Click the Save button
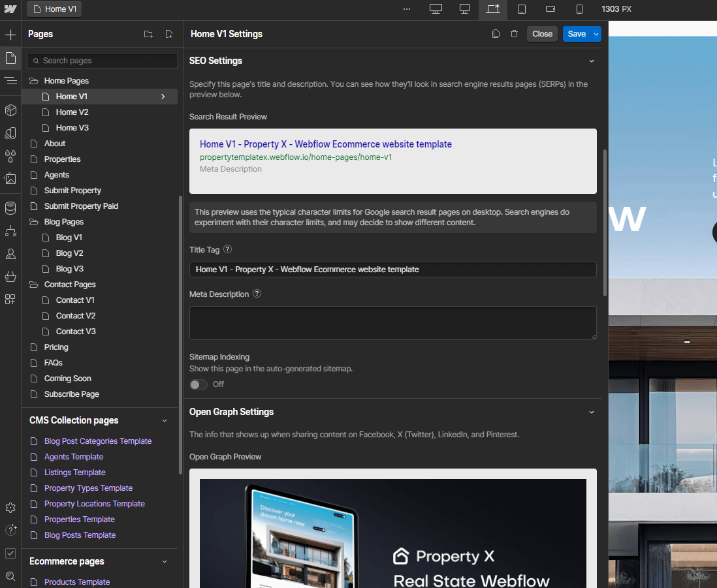717x588 pixels. (x=576, y=33)
